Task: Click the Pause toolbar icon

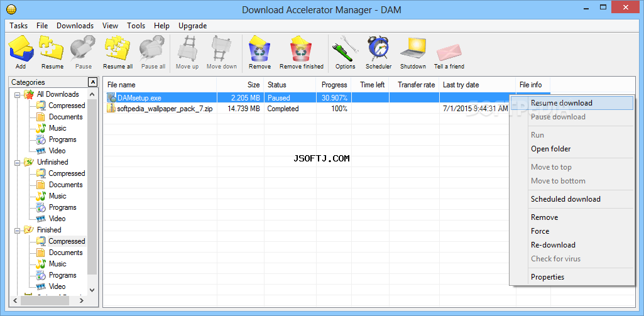Action: (x=84, y=49)
